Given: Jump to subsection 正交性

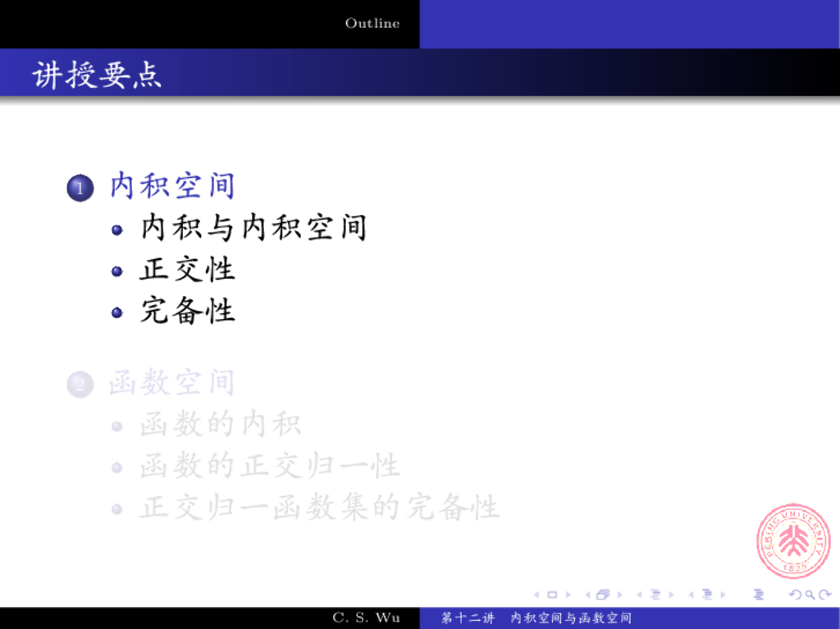Looking at the screenshot, I should (x=188, y=269).
